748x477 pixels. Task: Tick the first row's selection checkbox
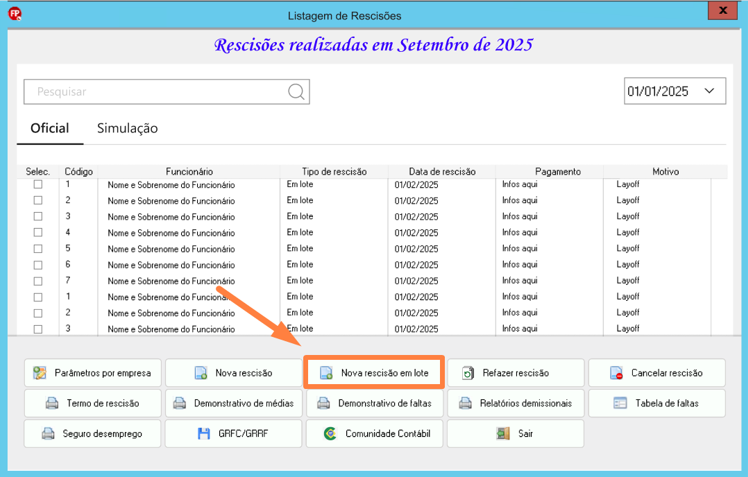(x=38, y=184)
